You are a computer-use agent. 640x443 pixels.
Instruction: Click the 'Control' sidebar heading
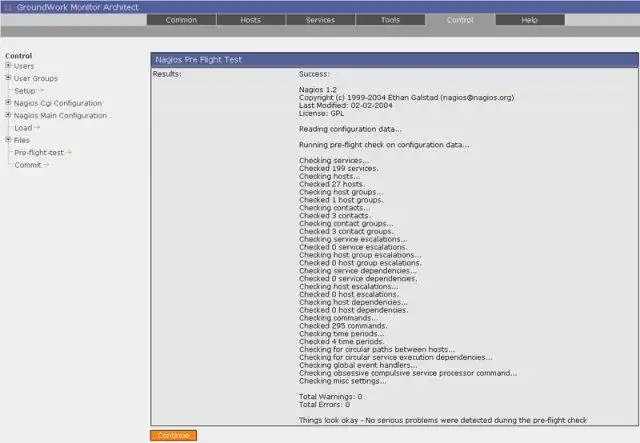point(19,56)
